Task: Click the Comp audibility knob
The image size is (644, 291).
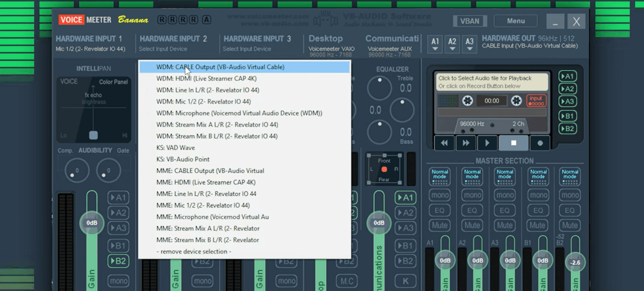Action: [x=76, y=171]
